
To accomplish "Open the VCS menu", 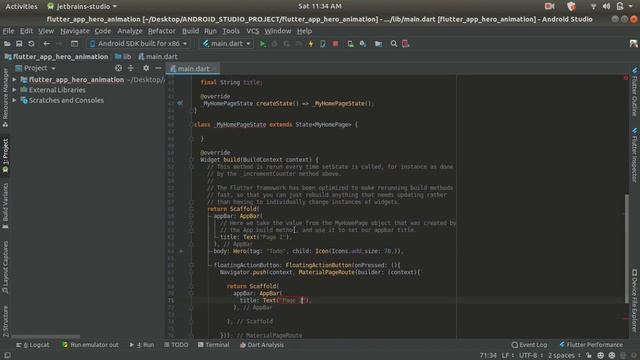I will pyautogui.click(x=252, y=31).
